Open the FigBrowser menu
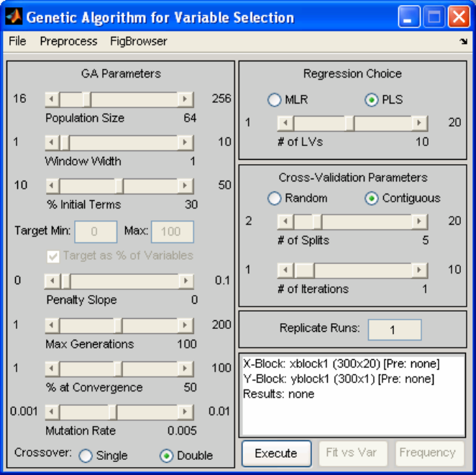The image size is (476, 475). point(139,42)
